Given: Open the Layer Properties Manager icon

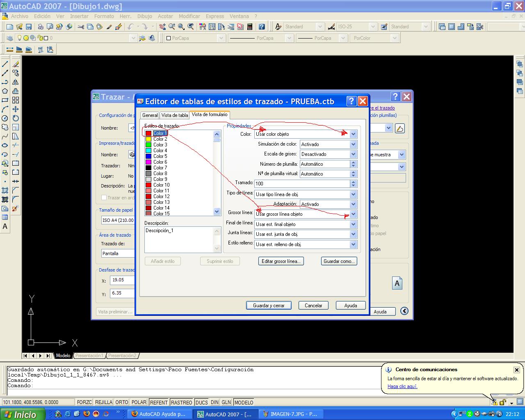Looking at the screenshot, I should tap(10, 38).
